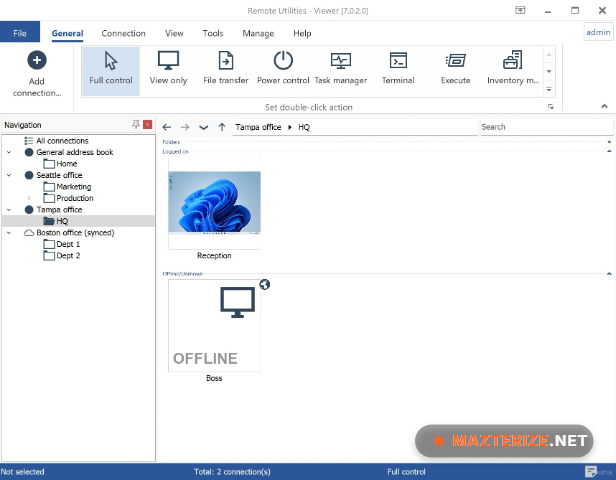The image size is (616, 480).
Task: Collapse the Tampa office node
Action: (9, 210)
